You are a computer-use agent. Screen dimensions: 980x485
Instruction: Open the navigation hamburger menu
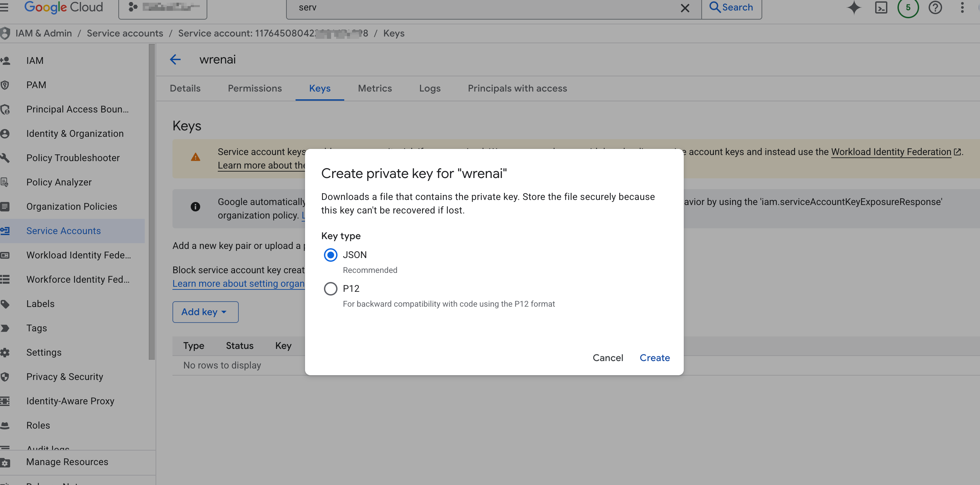click(5, 7)
